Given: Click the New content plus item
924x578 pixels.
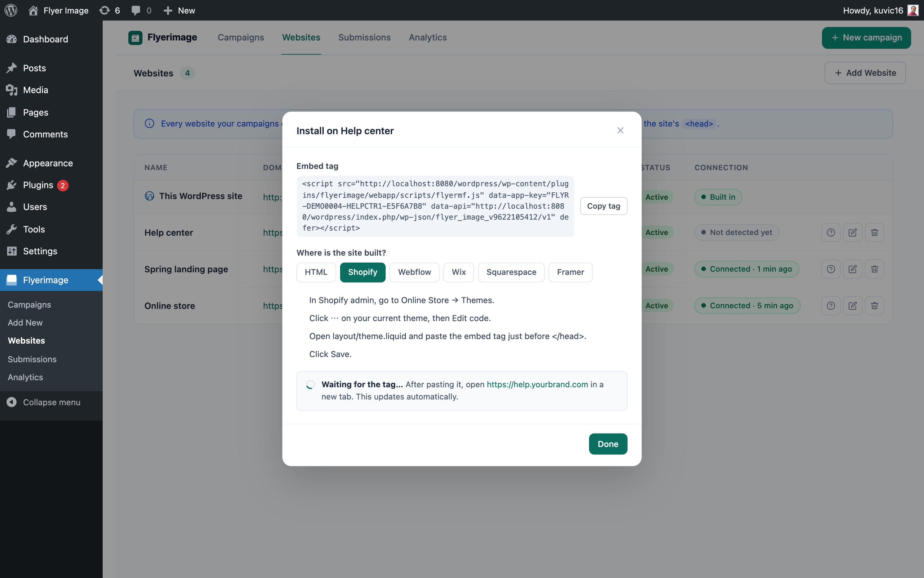Looking at the screenshot, I should [179, 10].
